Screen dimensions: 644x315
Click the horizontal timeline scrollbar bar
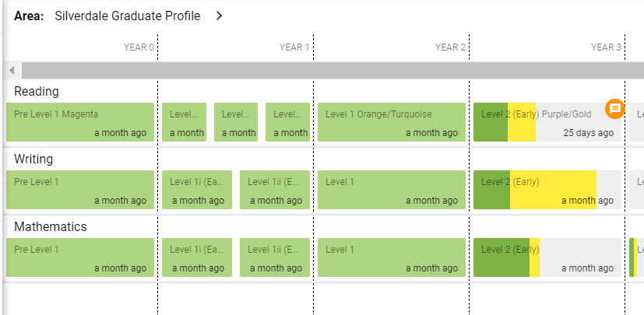tap(333, 71)
